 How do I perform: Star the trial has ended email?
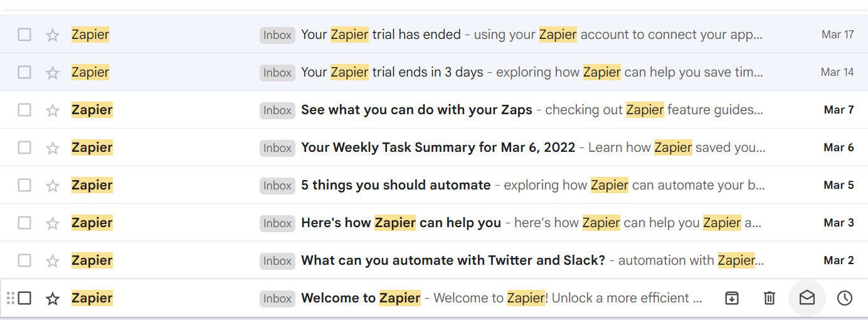click(53, 35)
